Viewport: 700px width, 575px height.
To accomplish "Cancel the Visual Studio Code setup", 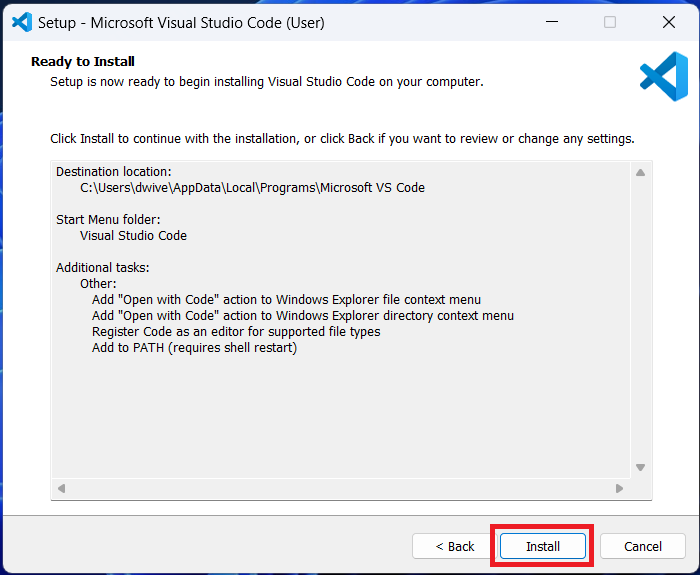I will pyautogui.click(x=643, y=546).
